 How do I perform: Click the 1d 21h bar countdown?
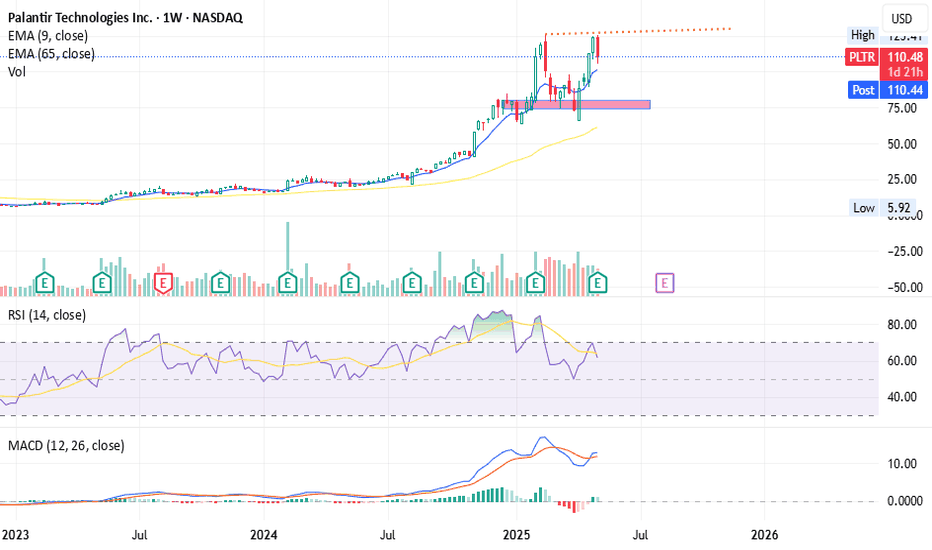coord(906,72)
